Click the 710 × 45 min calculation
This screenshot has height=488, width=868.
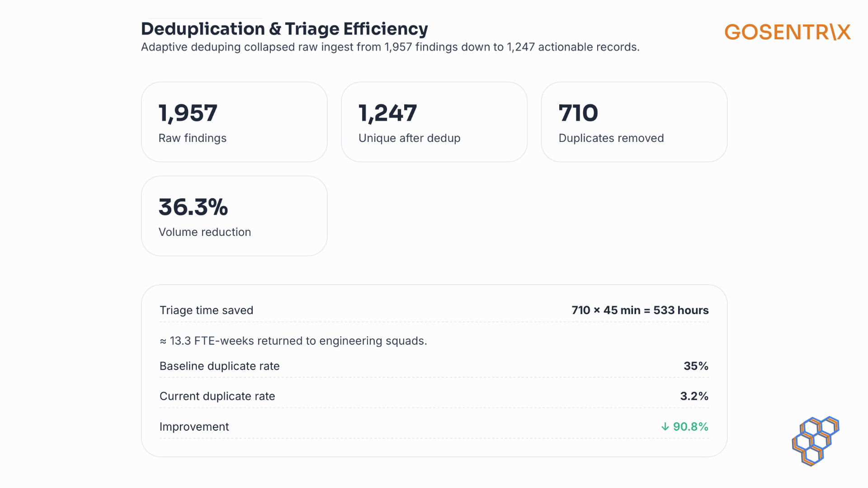tap(640, 310)
